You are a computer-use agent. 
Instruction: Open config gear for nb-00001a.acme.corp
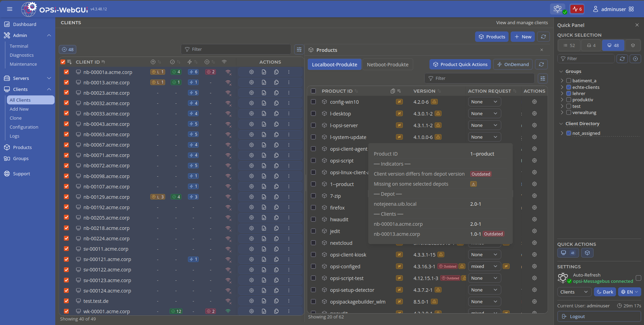point(252,72)
